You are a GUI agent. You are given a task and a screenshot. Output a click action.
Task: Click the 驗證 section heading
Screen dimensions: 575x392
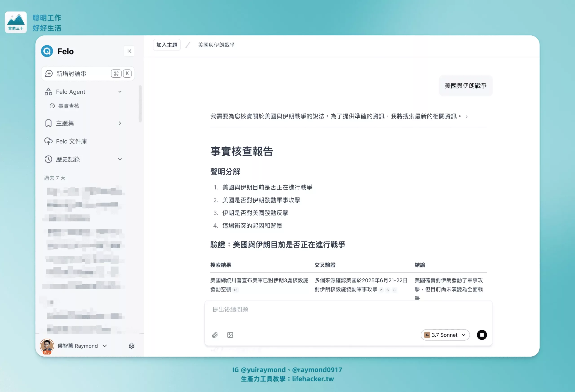pyautogui.click(x=278, y=245)
